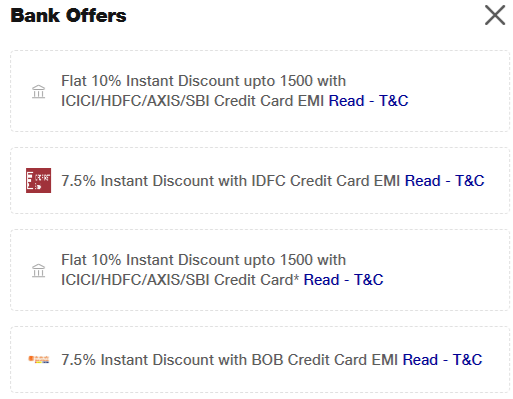Open 'T&C' in the BOB Credit Card offer
Screen dimensions: 513x399
click(x=467, y=360)
